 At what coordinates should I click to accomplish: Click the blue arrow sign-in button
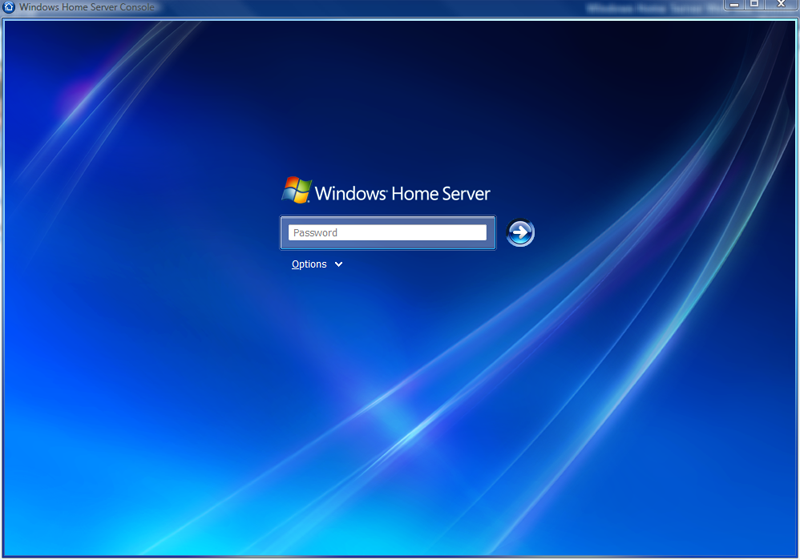tap(520, 233)
